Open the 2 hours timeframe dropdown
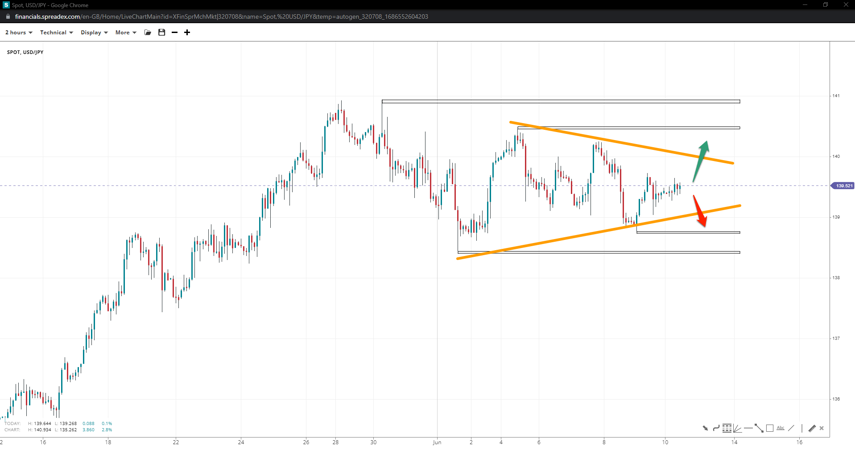The height and width of the screenshot is (450, 855). (18, 33)
